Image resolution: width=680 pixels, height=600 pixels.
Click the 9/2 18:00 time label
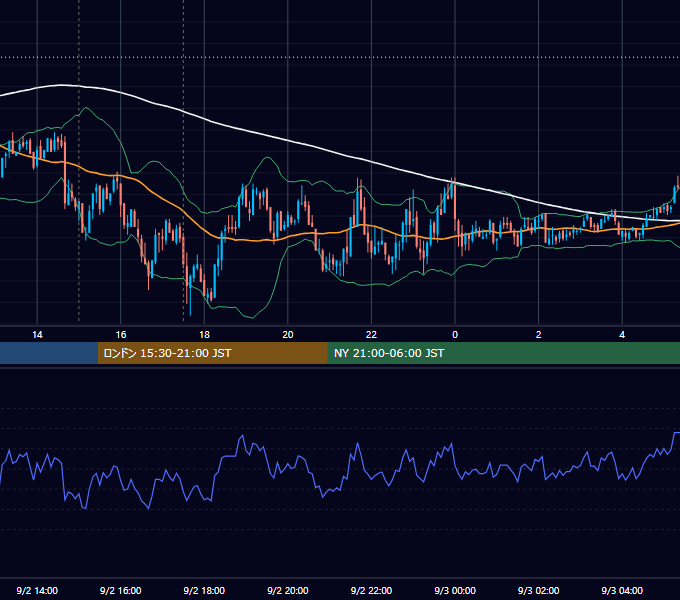204,591
